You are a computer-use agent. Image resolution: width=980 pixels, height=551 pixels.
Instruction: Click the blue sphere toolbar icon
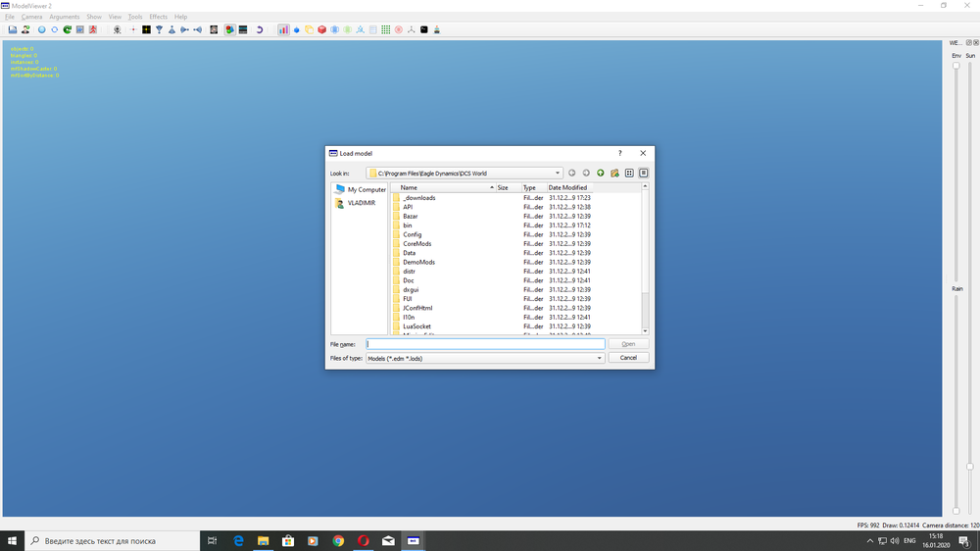(x=42, y=29)
